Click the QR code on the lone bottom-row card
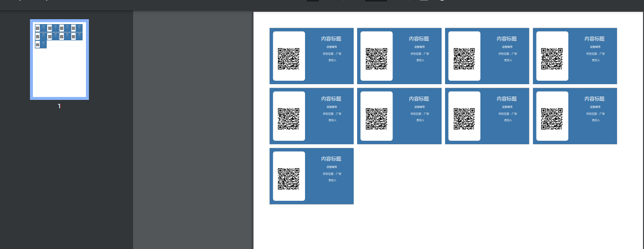 pyautogui.click(x=288, y=179)
